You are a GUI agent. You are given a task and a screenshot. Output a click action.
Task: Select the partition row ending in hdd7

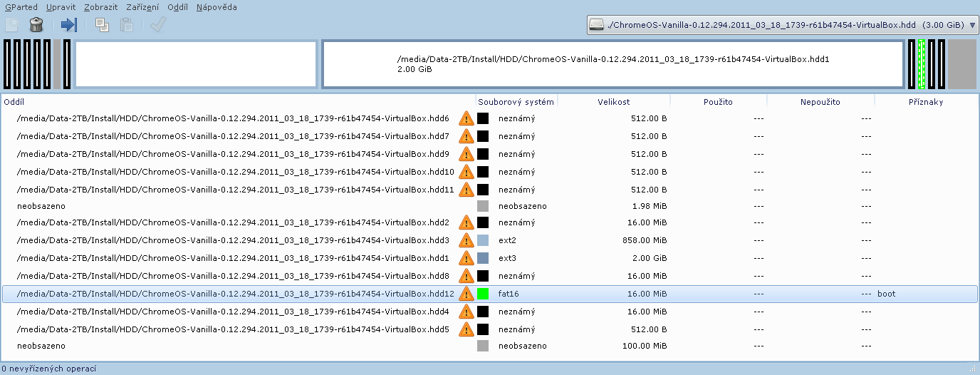click(490, 136)
